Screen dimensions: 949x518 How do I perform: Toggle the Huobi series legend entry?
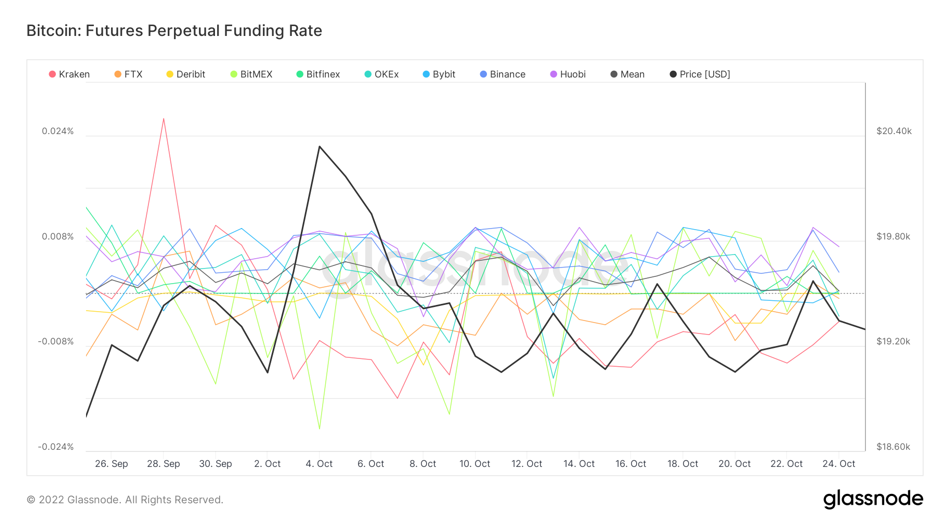pos(568,74)
